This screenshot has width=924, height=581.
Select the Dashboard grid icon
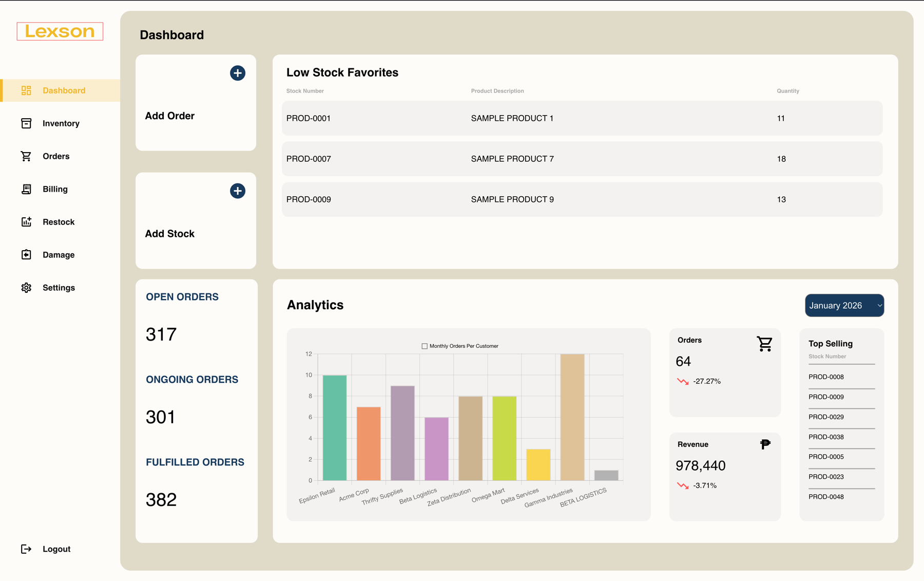point(26,90)
